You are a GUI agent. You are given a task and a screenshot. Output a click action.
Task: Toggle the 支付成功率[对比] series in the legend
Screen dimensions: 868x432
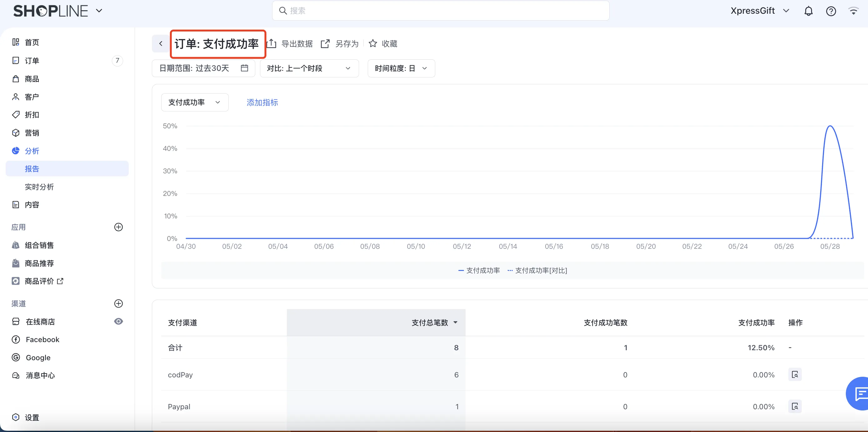[537, 270]
